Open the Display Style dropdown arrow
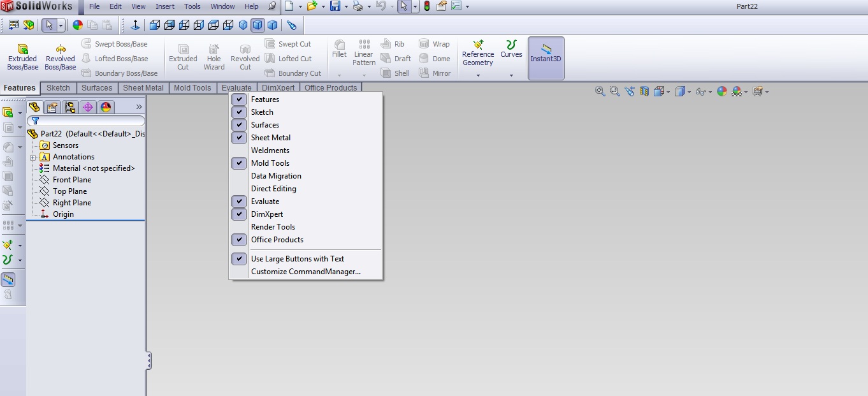868x396 pixels. (688, 92)
